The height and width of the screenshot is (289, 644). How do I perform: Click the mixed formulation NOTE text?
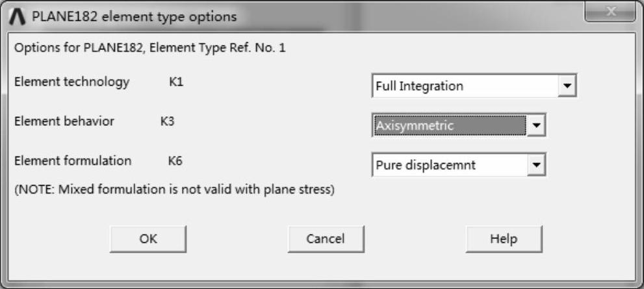click(174, 191)
